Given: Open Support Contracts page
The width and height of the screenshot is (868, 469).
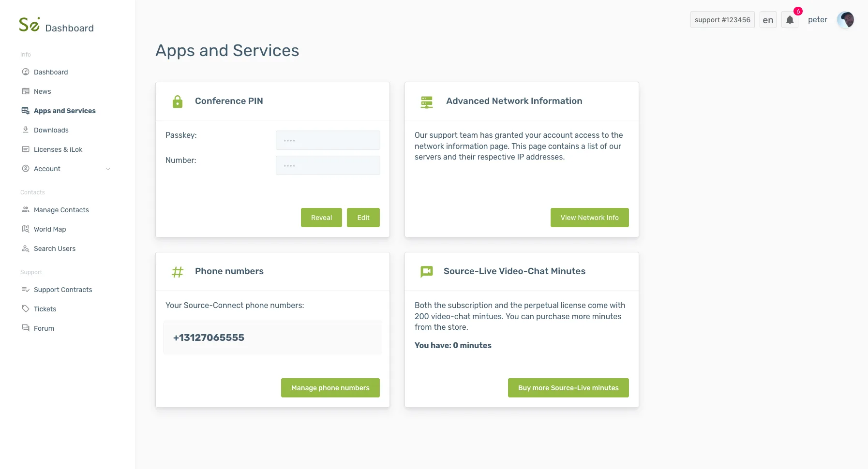Looking at the screenshot, I should point(63,290).
